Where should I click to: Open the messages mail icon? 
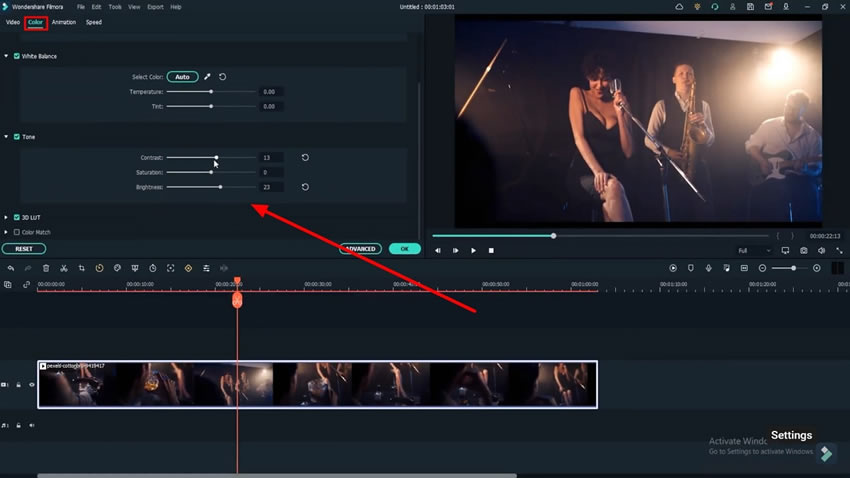tap(768, 7)
